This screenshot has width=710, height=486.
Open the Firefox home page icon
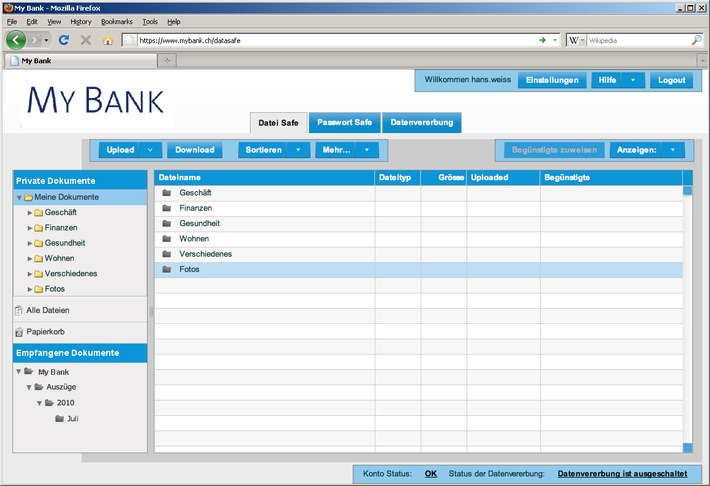tap(108, 40)
